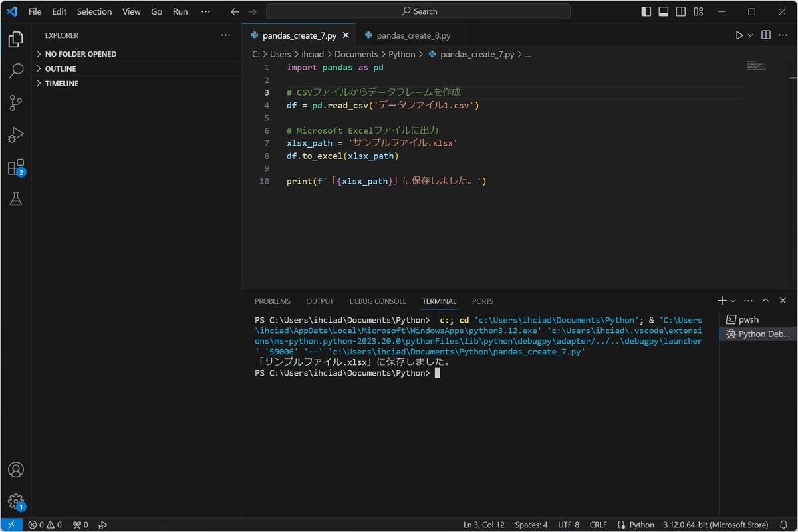This screenshot has width=798, height=532.
Task: Toggle the bottom panel layout button
Action: point(663,11)
